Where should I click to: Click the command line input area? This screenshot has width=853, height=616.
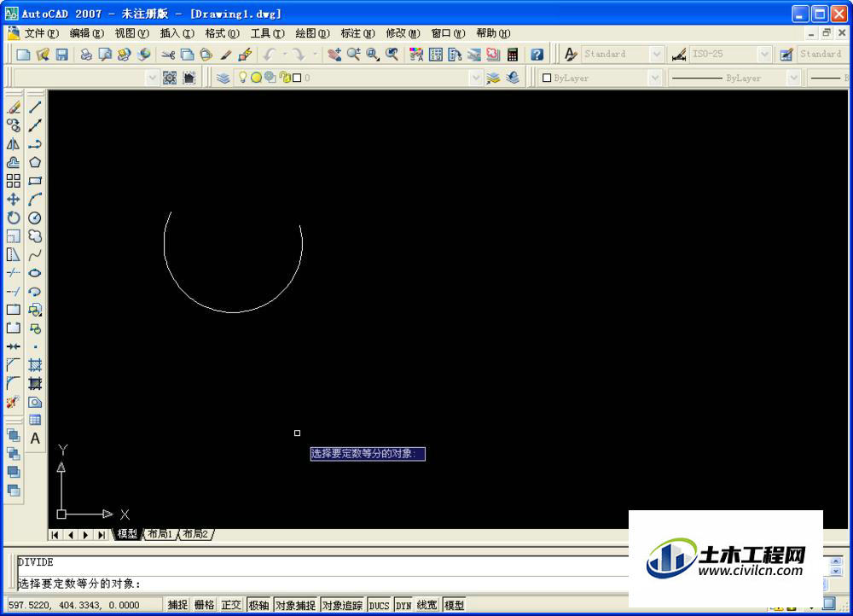[323, 584]
